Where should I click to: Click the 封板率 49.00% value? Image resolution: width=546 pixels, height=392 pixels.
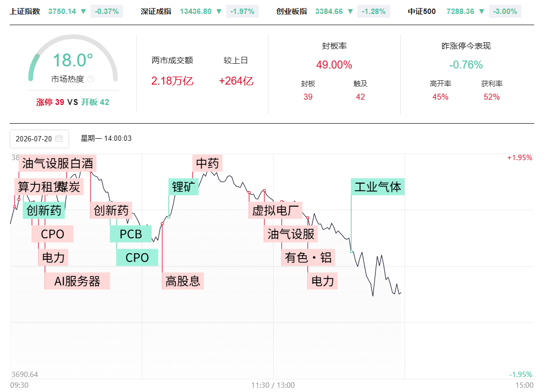pyautogui.click(x=334, y=65)
